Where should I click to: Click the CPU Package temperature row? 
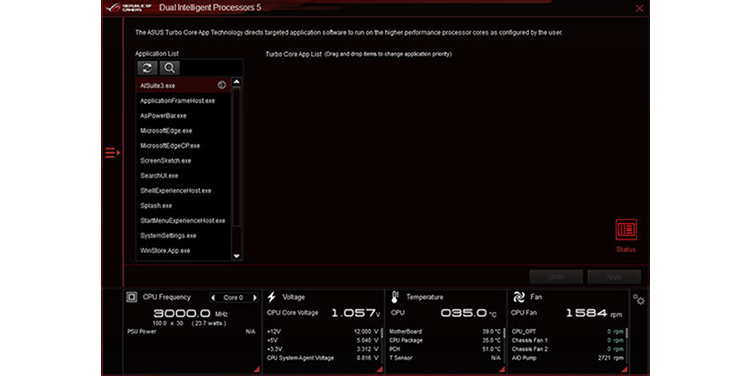click(x=445, y=340)
